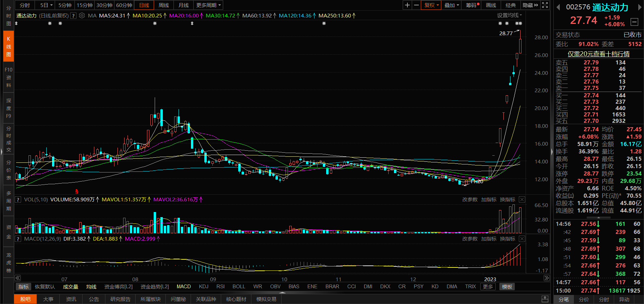Screen dimensions: 644x304
Task: Click the zoom-out minus icon above the chart
Action: click(x=416, y=5)
